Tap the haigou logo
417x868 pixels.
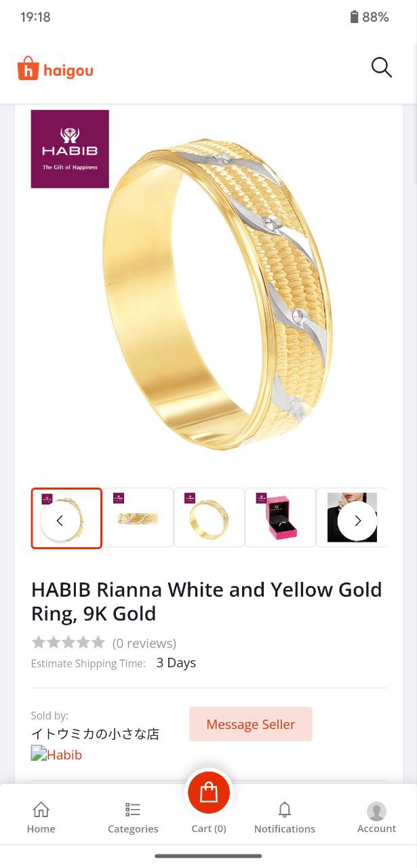tap(55, 69)
